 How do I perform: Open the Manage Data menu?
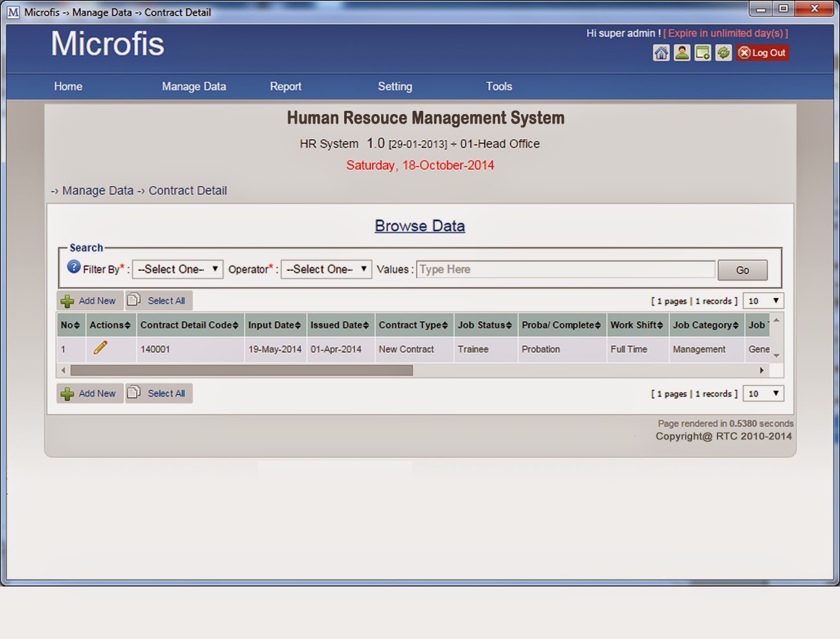click(x=193, y=86)
